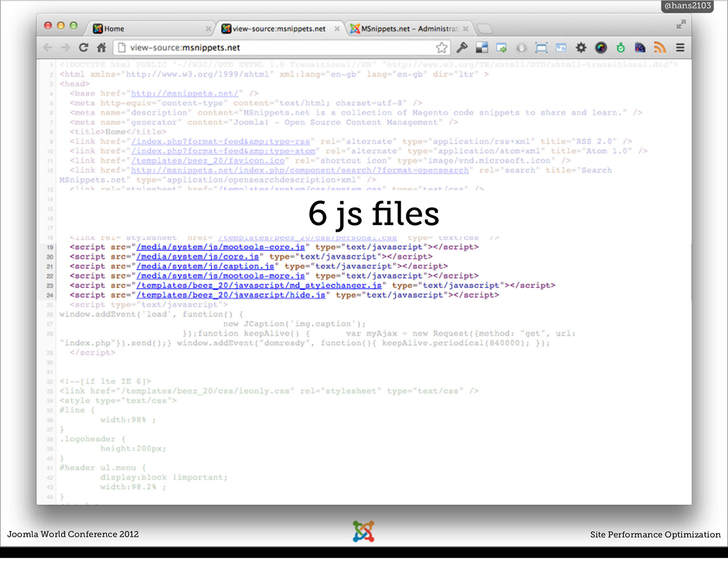Screen dimensions: 728x561
Task: Open the page speed gauge extension
Action: point(640,47)
